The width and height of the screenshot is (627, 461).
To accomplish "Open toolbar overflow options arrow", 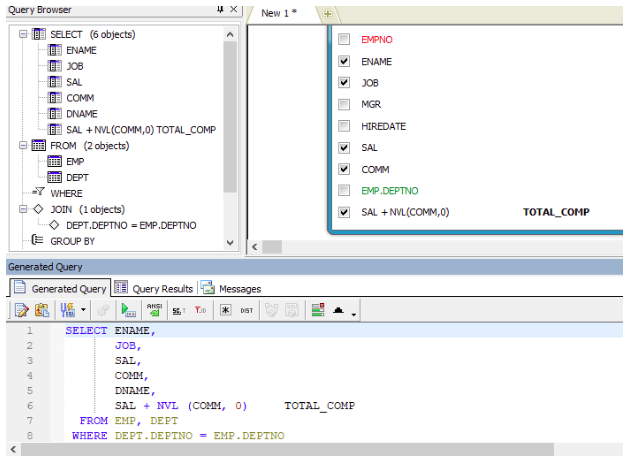I will (353, 315).
